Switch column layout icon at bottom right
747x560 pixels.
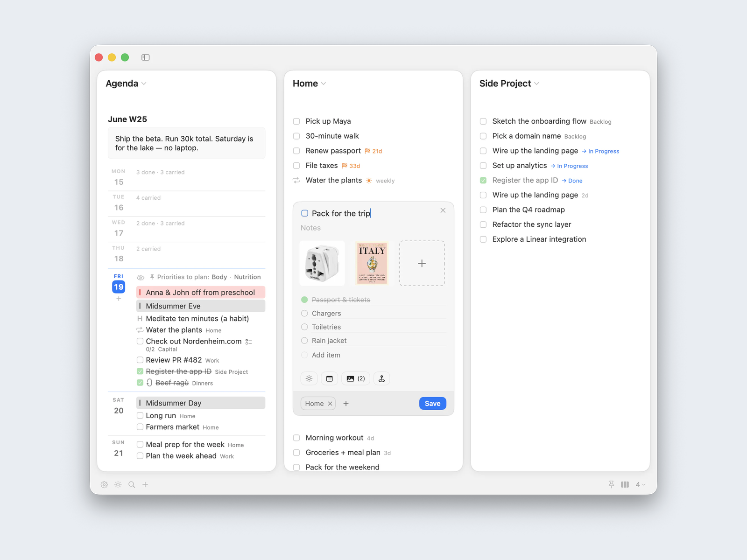[x=625, y=484]
